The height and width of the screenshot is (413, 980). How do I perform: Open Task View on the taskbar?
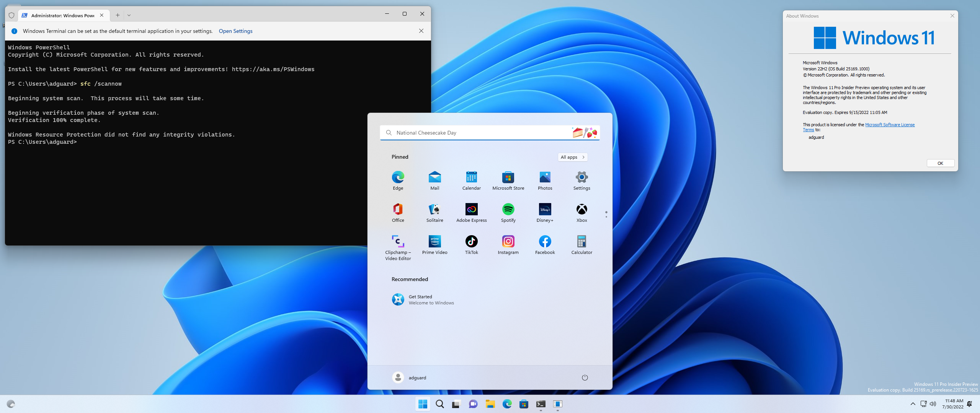pyautogui.click(x=456, y=404)
